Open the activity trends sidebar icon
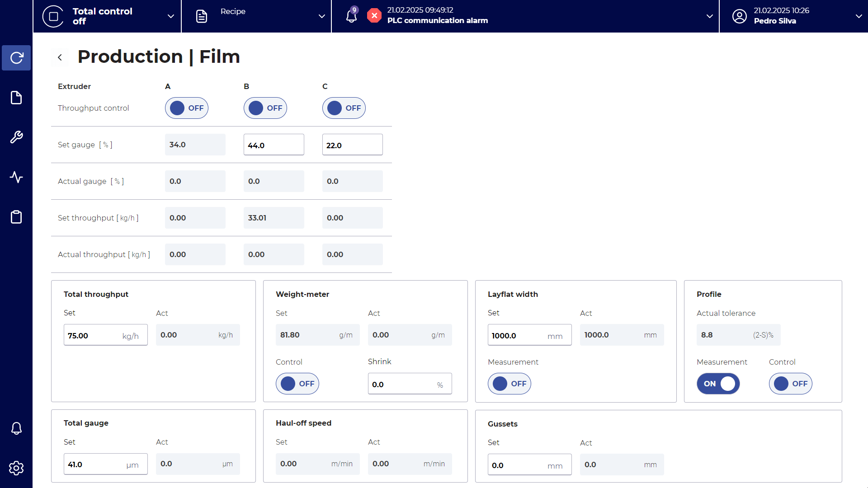 (16, 177)
